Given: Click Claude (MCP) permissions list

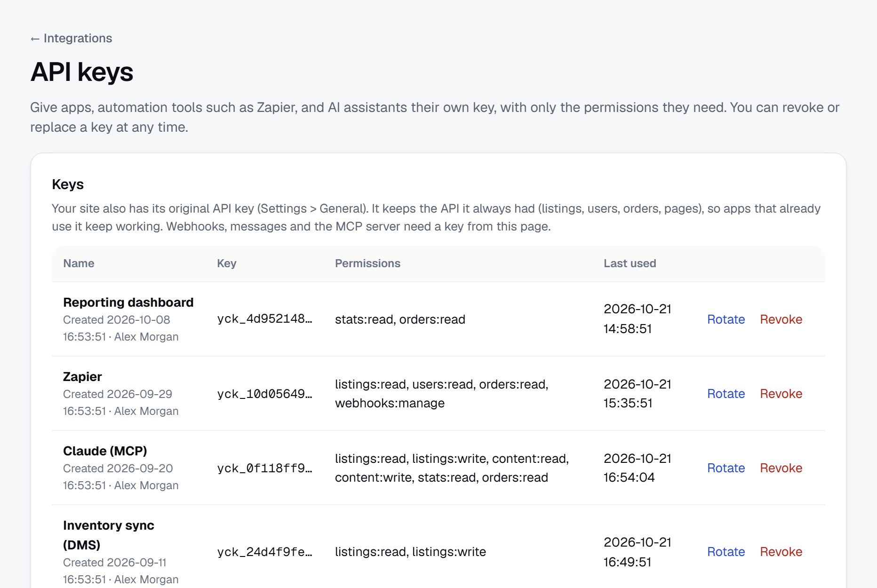Looking at the screenshot, I should [452, 468].
